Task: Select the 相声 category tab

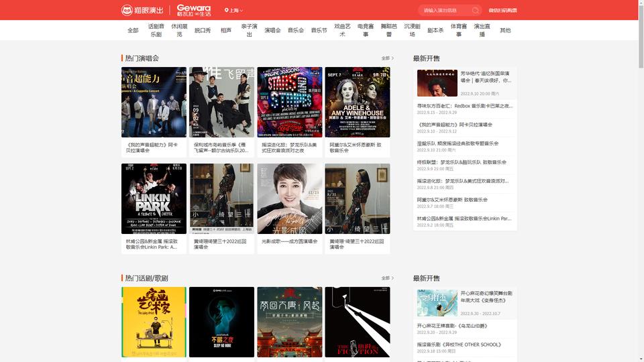Action: pyautogui.click(x=226, y=30)
